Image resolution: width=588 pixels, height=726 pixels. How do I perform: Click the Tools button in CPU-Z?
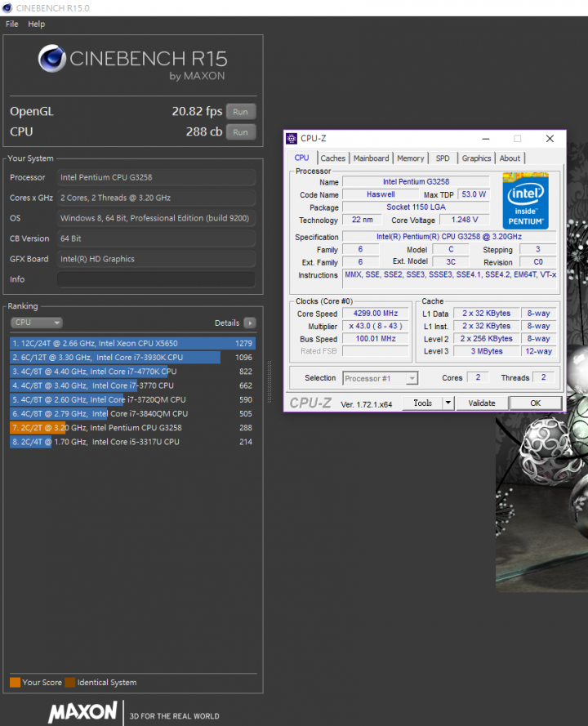pos(422,403)
